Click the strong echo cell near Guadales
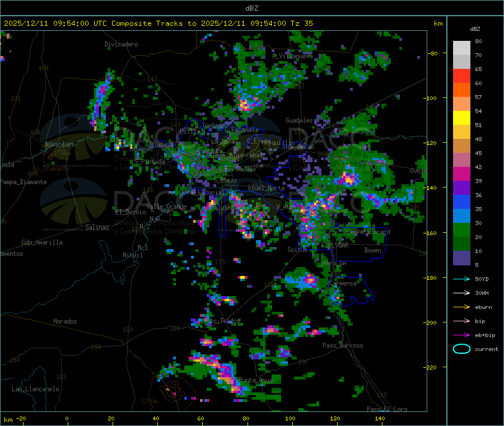This screenshot has height=426, width=504. click(x=245, y=105)
